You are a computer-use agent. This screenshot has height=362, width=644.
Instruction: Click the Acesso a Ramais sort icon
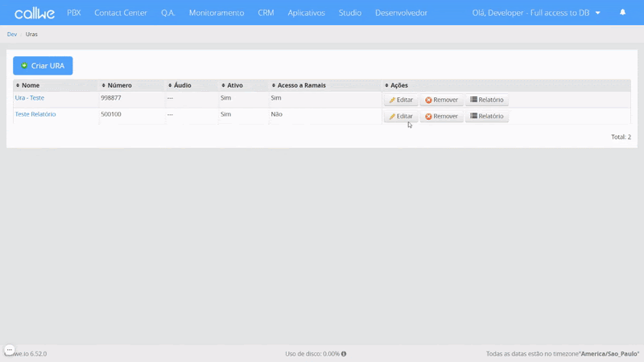click(x=274, y=85)
